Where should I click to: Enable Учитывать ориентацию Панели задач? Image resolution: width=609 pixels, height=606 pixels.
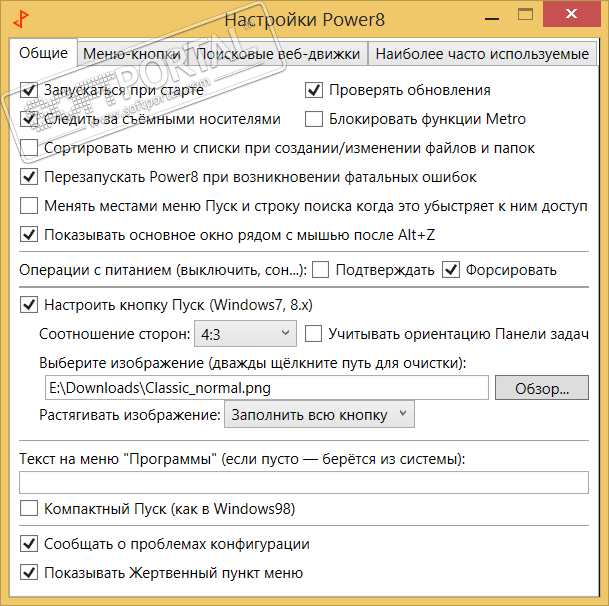click(313, 334)
